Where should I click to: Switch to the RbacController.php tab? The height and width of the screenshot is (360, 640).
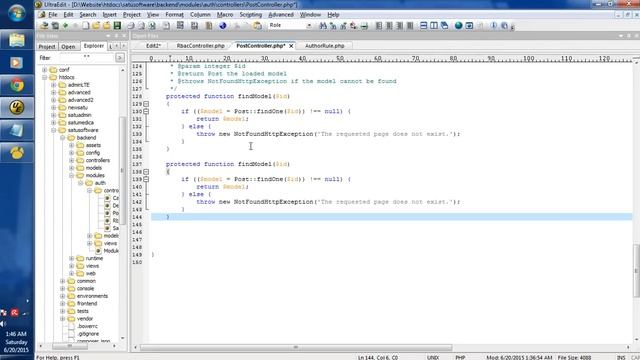coord(200,46)
